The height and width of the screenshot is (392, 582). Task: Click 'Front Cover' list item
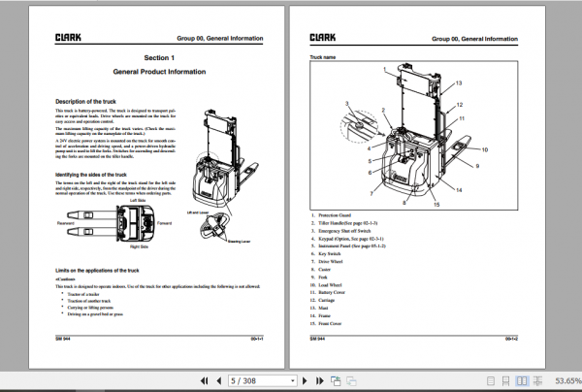(x=330, y=324)
